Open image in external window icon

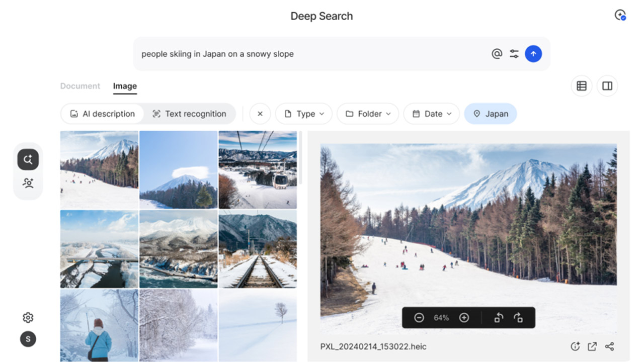click(592, 346)
